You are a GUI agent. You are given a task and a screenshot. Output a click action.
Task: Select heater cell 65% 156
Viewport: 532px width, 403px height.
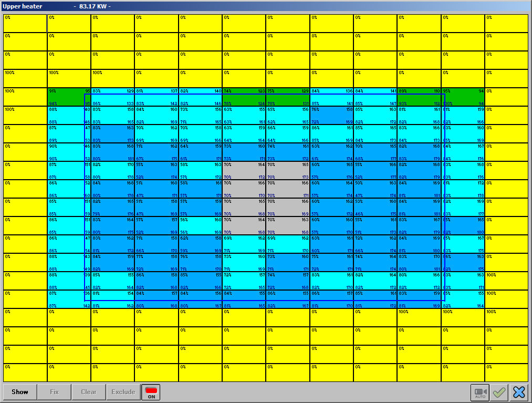pyautogui.click(x=288, y=116)
